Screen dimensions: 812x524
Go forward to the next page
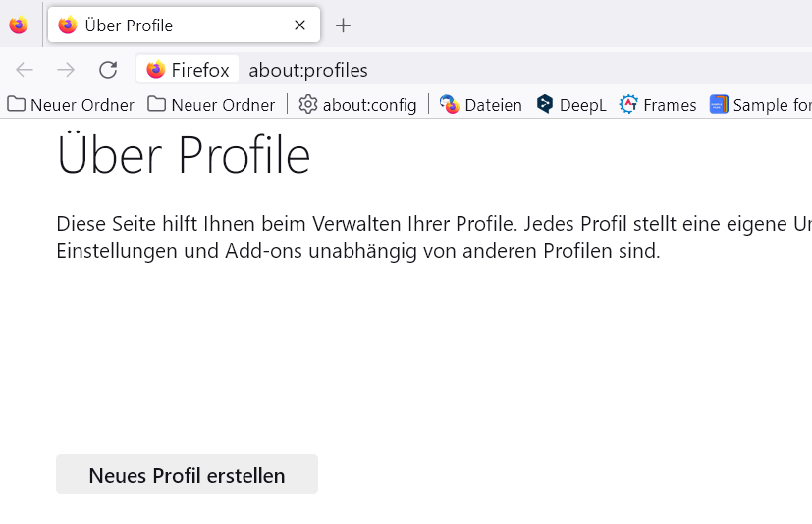tap(66, 70)
